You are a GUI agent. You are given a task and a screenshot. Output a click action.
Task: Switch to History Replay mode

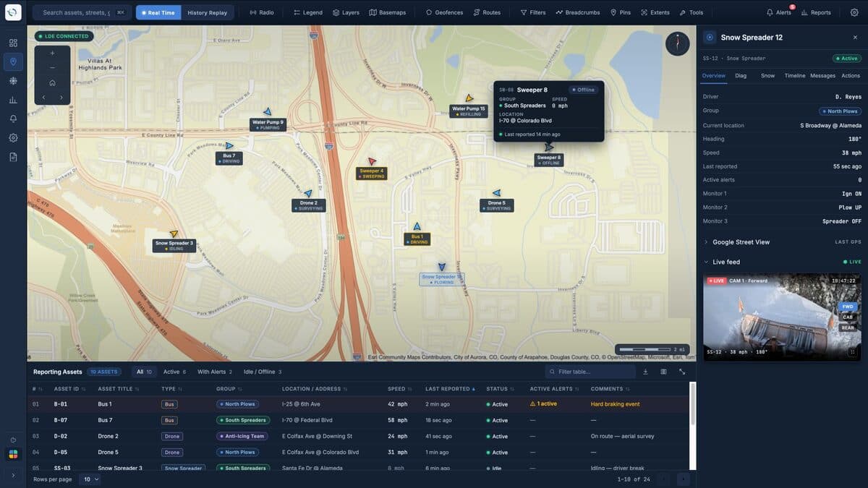click(x=208, y=12)
